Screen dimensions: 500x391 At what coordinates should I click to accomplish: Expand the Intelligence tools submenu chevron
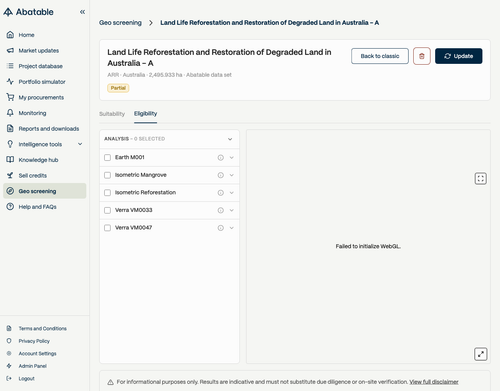[80, 144]
